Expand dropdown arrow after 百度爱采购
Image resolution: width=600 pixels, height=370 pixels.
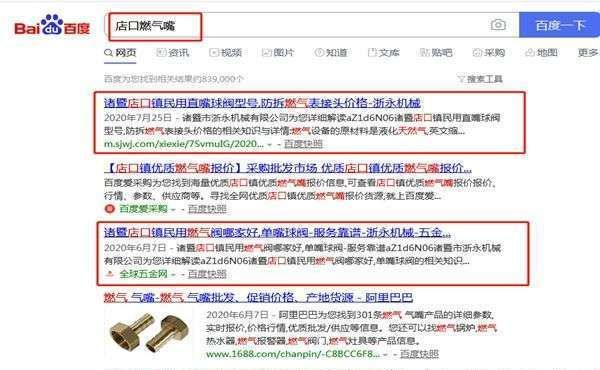point(173,210)
